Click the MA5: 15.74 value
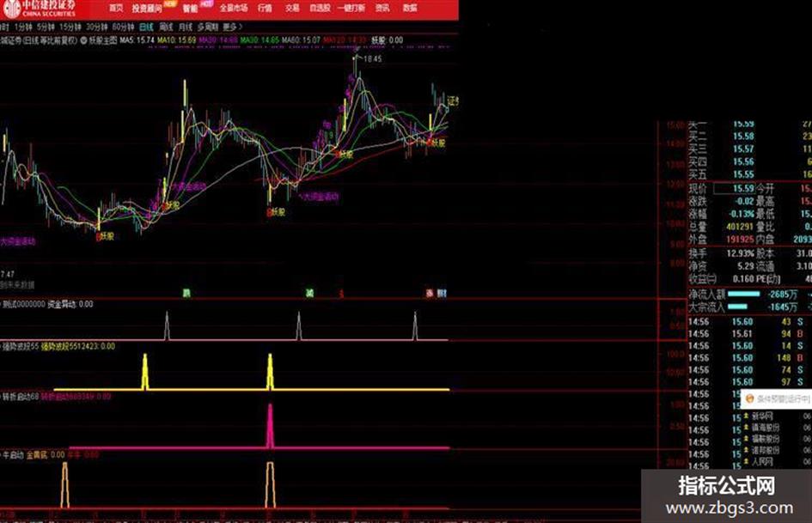Viewport: 812px width, 523px height. click(137, 40)
